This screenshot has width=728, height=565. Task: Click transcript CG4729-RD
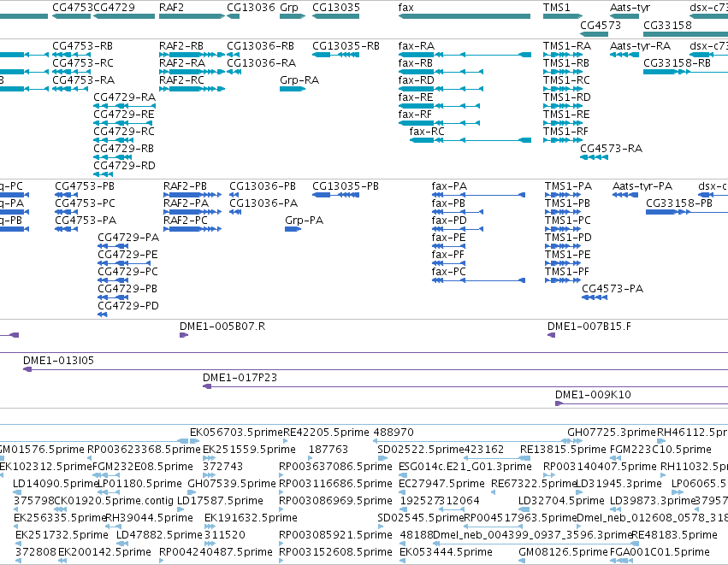[x=124, y=166]
